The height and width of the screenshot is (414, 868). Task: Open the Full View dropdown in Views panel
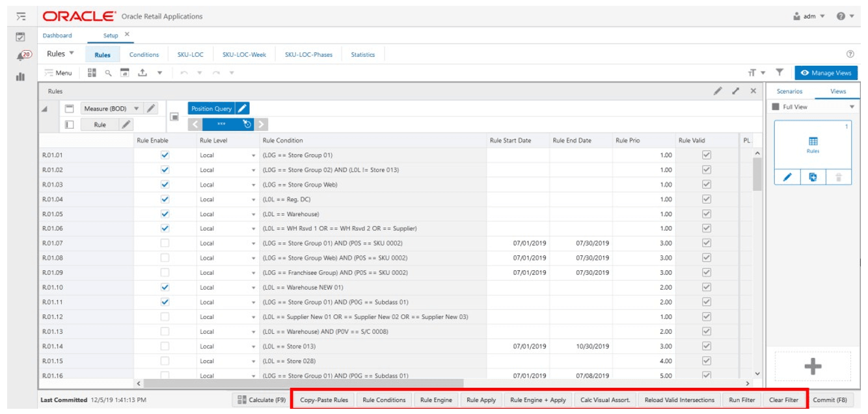point(852,107)
